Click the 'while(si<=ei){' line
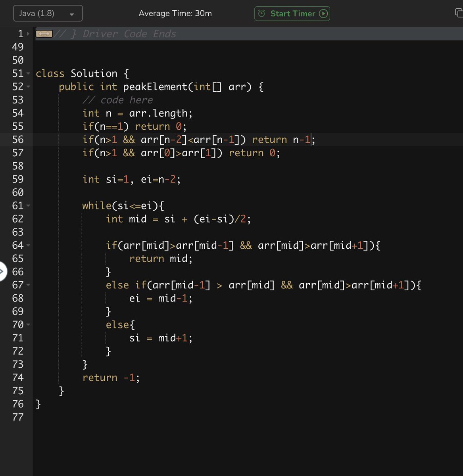463x476 pixels. click(x=123, y=206)
